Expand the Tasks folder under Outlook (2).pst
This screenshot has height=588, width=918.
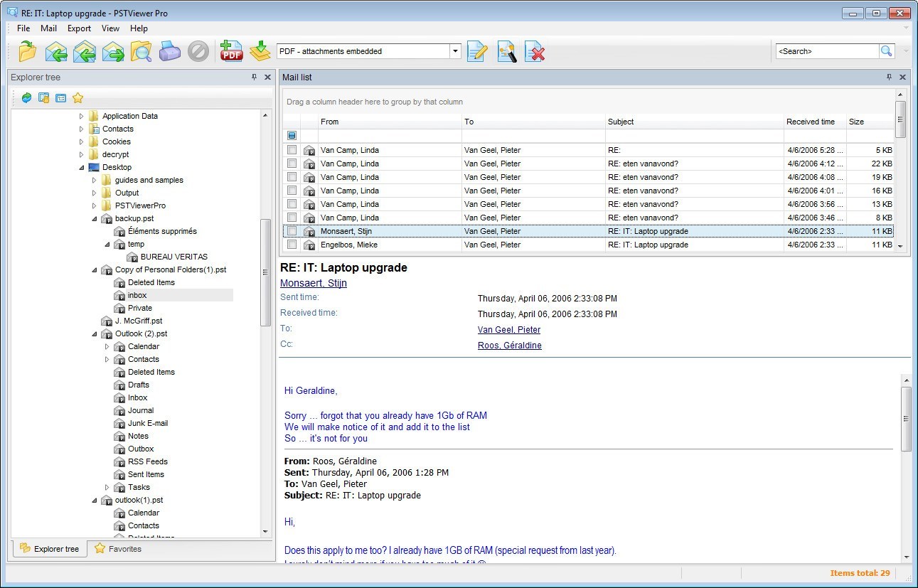(x=107, y=487)
